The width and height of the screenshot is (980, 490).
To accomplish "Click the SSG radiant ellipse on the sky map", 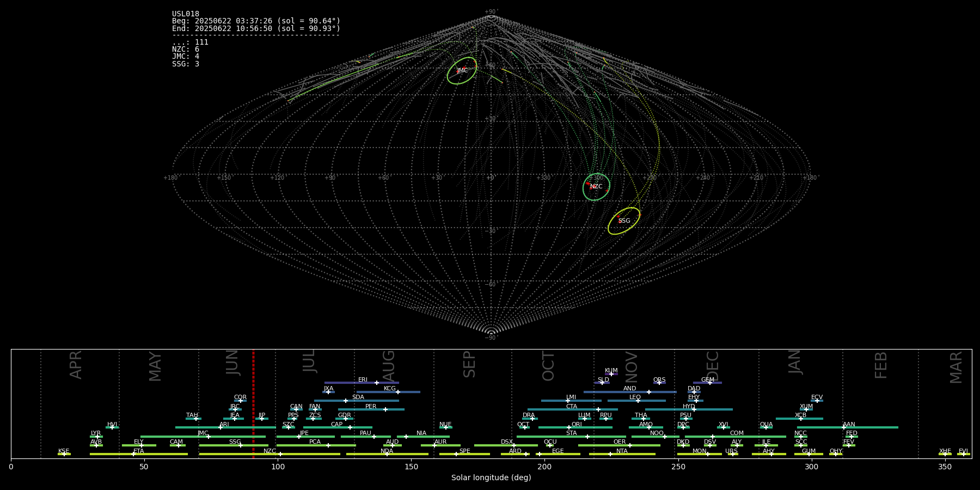I will (624, 221).
